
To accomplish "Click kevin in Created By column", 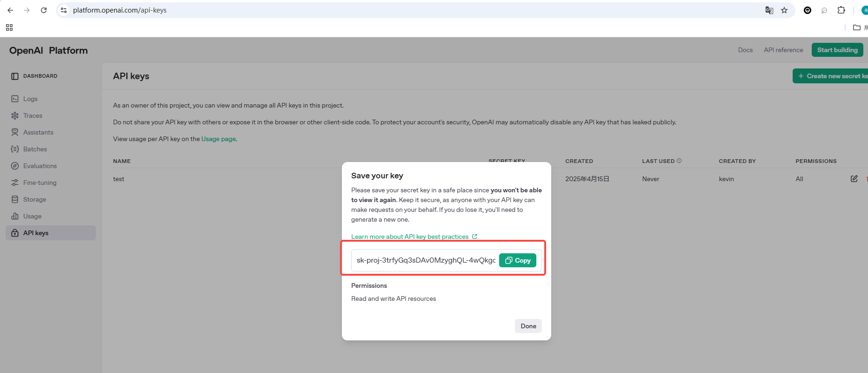I will (x=726, y=179).
